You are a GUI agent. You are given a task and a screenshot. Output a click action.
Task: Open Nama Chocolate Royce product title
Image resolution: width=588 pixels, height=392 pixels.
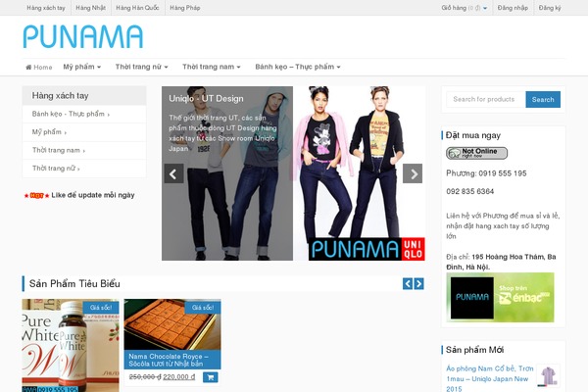pos(169,360)
